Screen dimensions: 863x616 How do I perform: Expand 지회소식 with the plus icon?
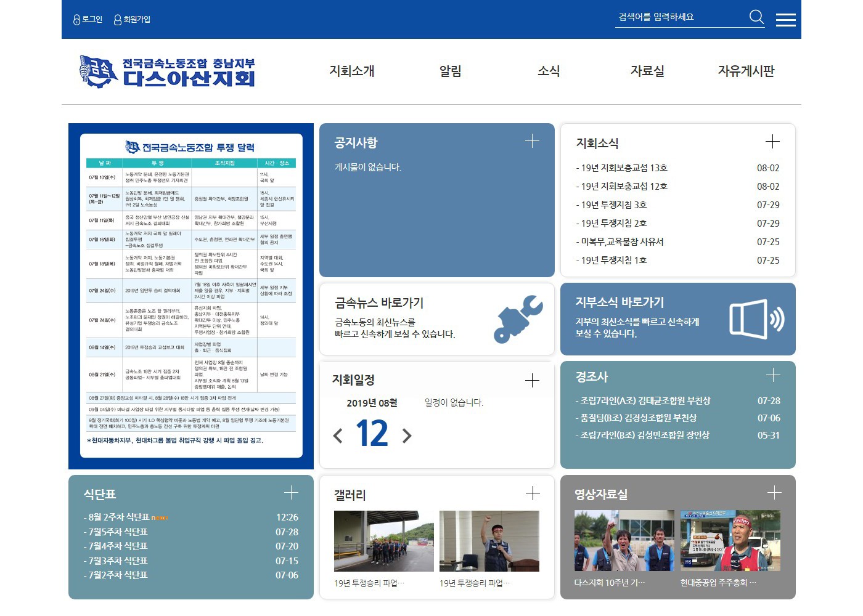click(772, 141)
